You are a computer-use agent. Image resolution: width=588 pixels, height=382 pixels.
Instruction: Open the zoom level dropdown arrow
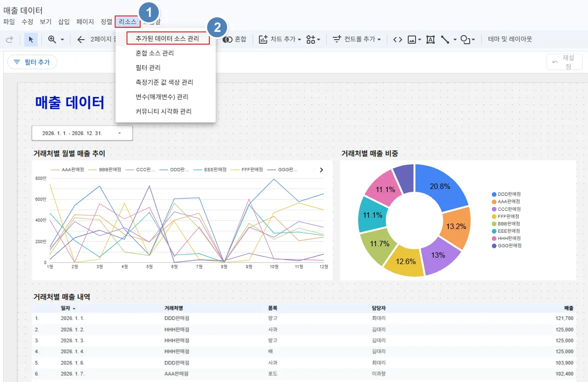click(x=62, y=40)
